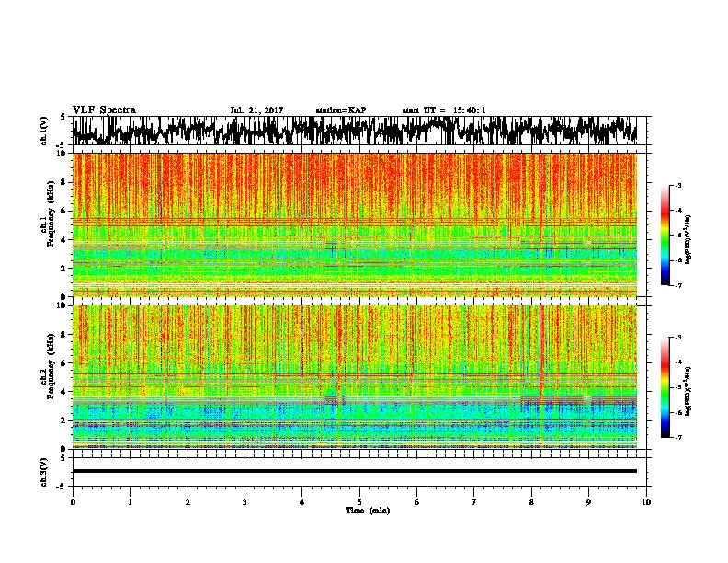Click the "ch.3(V)" waveform axis label
Screen dimensions: 728x563
[44, 472]
